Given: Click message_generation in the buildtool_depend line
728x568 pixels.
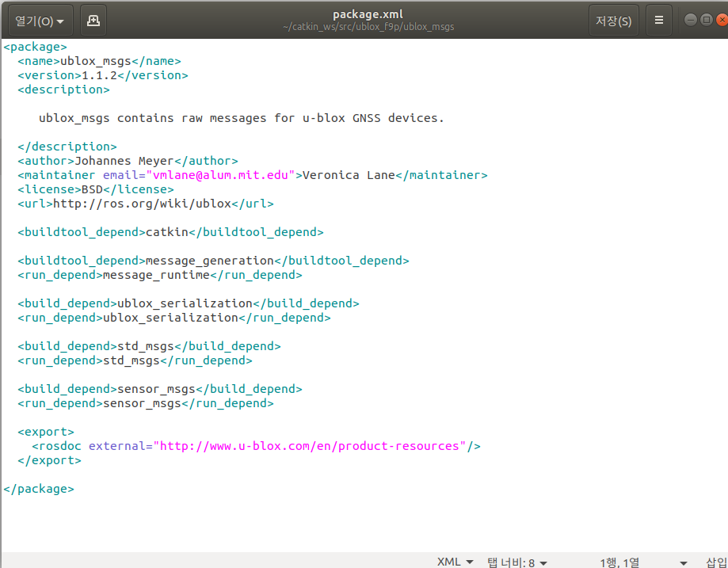Looking at the screenshot, I should [x=209, y=261].
